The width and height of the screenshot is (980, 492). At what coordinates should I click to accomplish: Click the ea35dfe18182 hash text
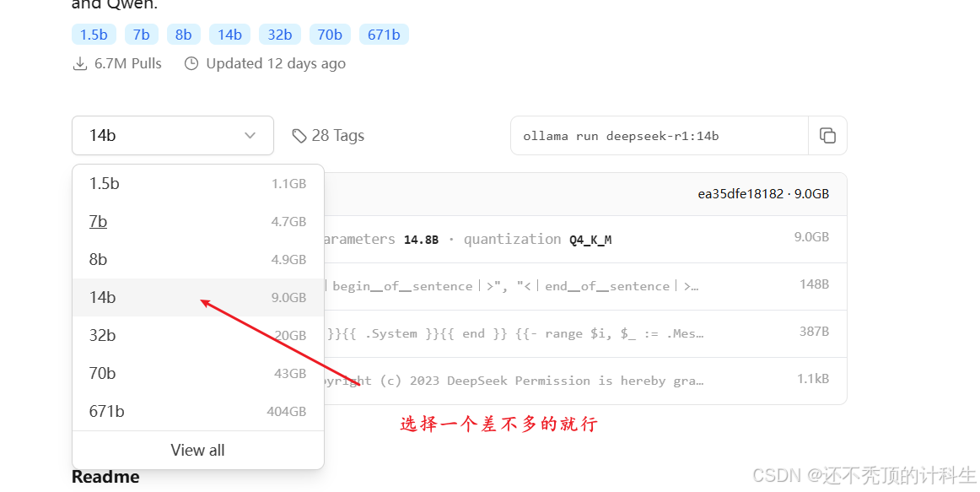(x=740, y=194)
